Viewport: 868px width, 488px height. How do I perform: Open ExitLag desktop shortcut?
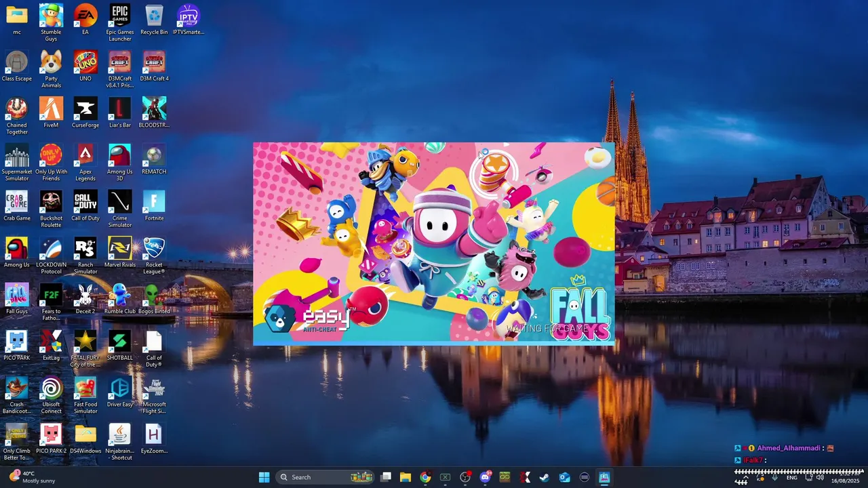point(51,346)
